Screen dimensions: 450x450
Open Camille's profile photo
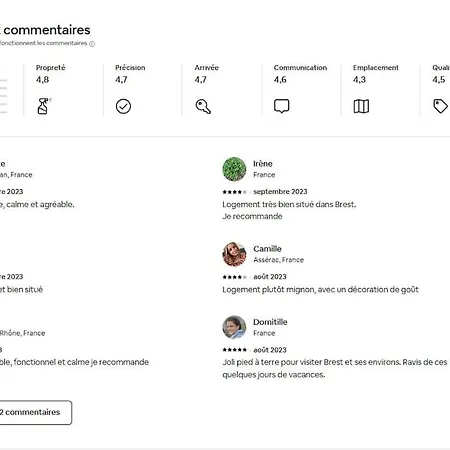(234, 254)
